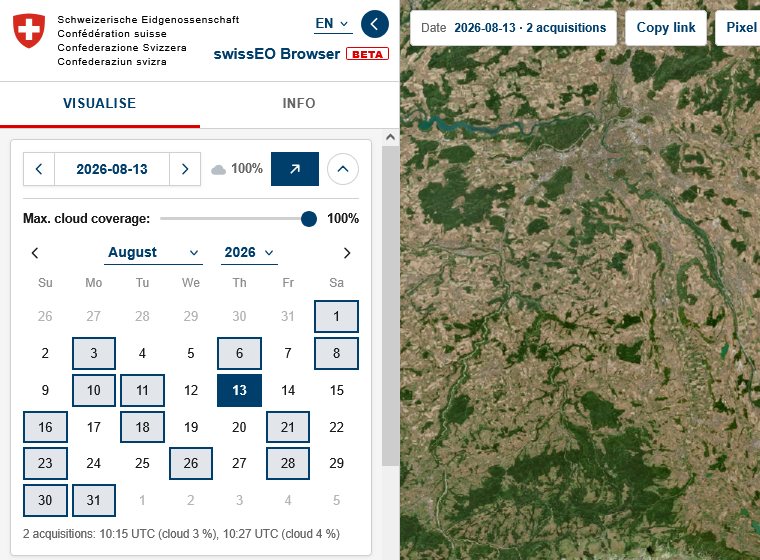Switch to the INFO tab
760x560 pixels.
pos(299,103)
